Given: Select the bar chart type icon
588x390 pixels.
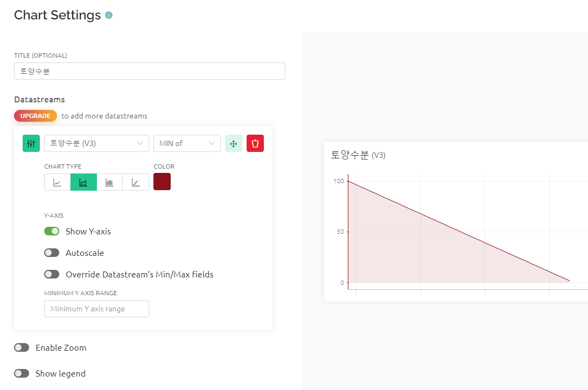Looking at the screenshot, I should (x=109, y=182).
